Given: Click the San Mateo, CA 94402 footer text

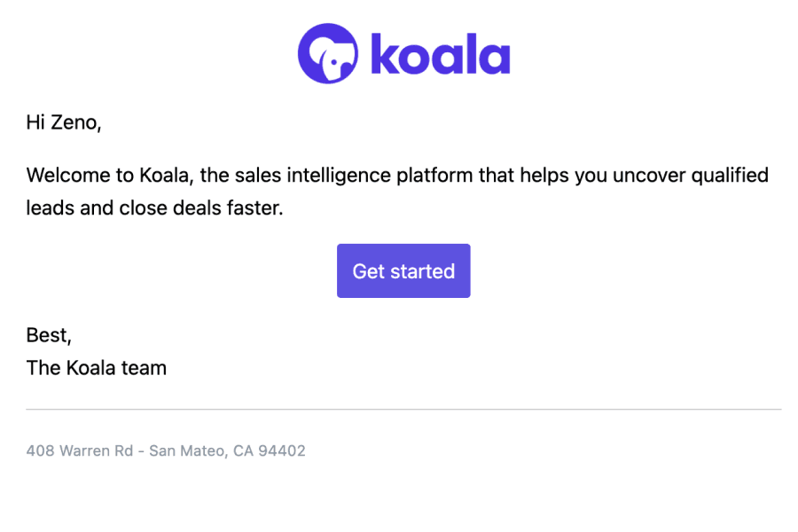Looking at the screenshot, I should click(x=227, y=450).
